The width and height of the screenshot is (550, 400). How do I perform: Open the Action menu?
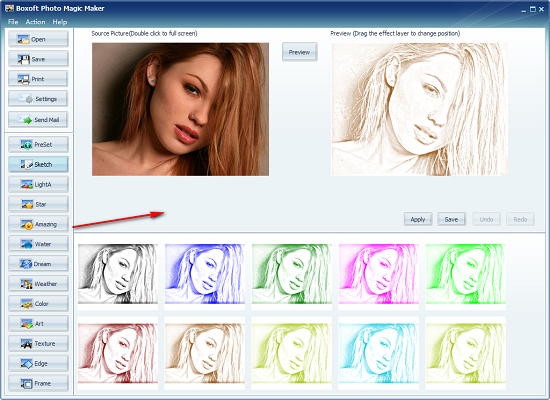click(x=35, y=22)
